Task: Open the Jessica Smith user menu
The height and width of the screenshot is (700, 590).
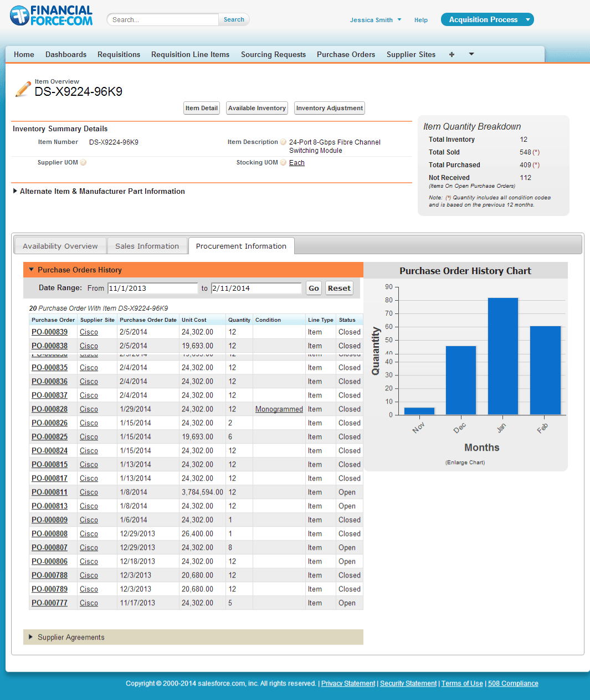Action: (376, 20)
